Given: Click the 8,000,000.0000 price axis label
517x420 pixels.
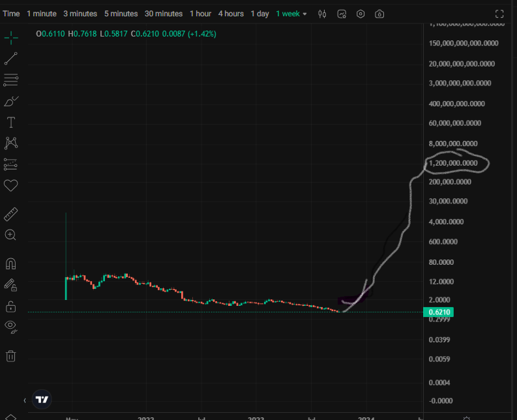Looking at the screenshot, I should click(453, 143).
